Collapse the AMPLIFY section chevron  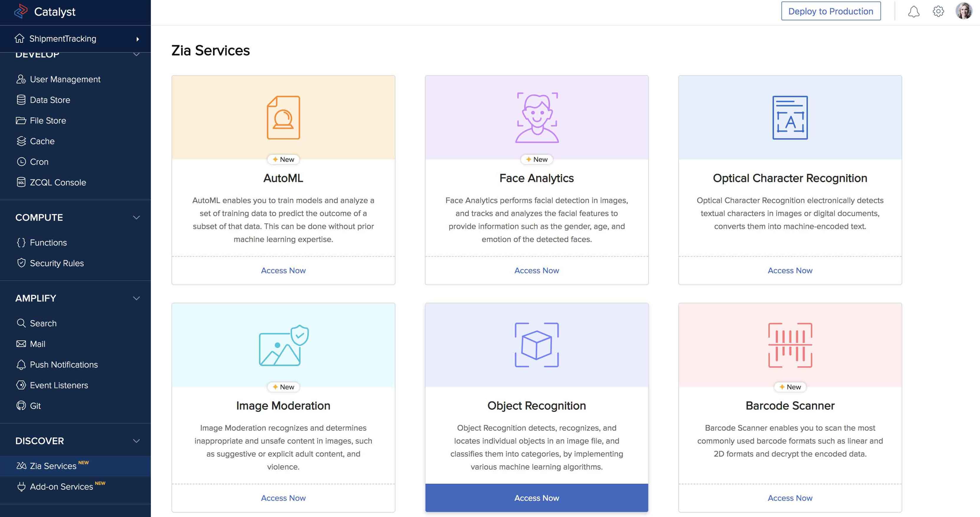pos(136,298)
